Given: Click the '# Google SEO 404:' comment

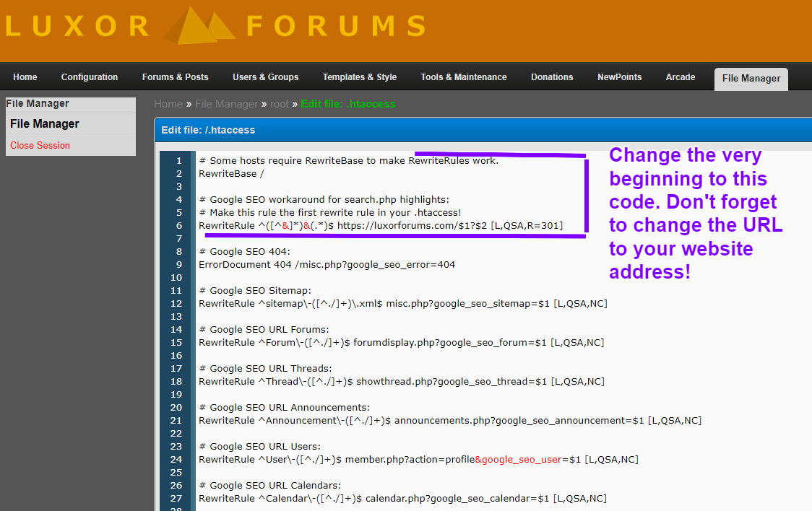Looking at the screenshot, I should point(245,252).
